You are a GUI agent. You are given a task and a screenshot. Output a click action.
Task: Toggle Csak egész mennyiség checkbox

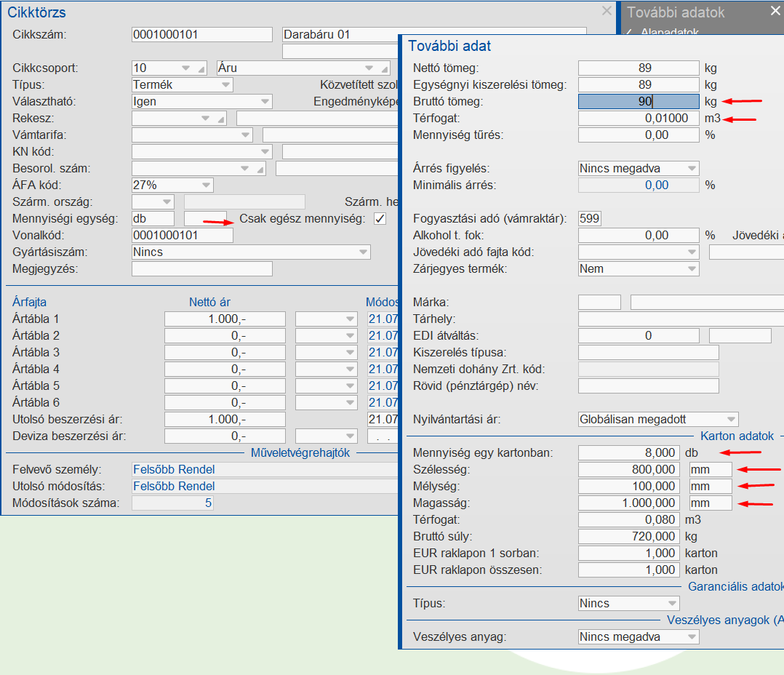tap(379, 219)
